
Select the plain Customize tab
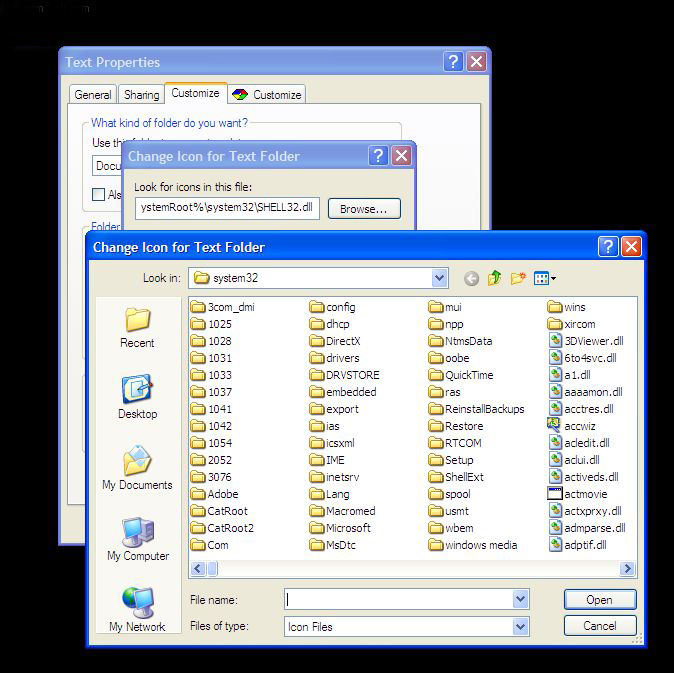tap(196, 93)
